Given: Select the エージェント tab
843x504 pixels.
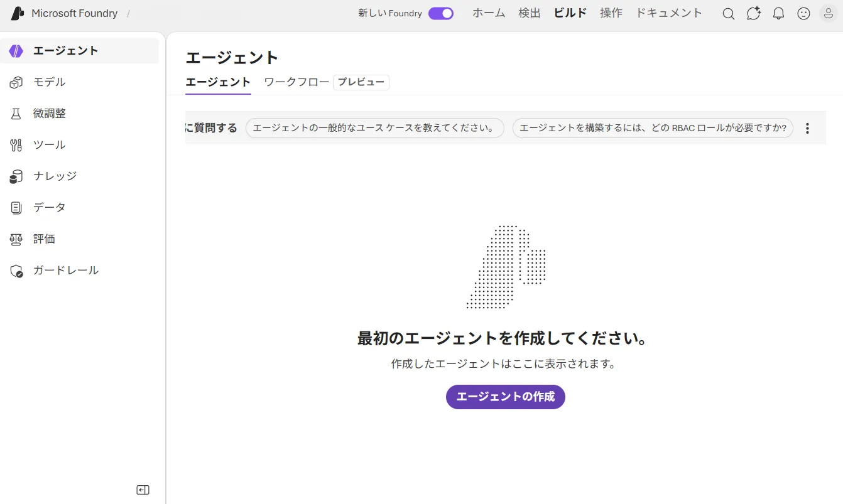Looking at the screenshot, I should point(218,82).
